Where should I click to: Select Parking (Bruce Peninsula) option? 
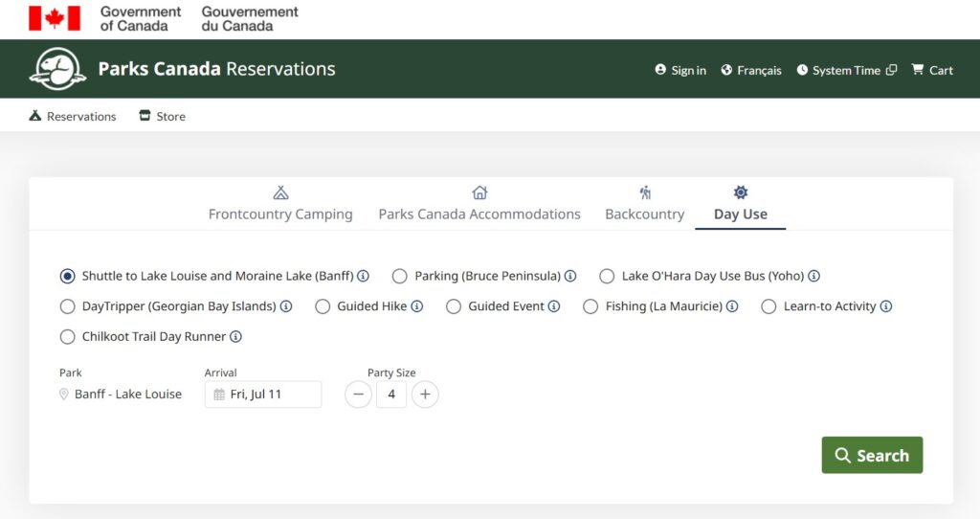(x=399, y=276)
